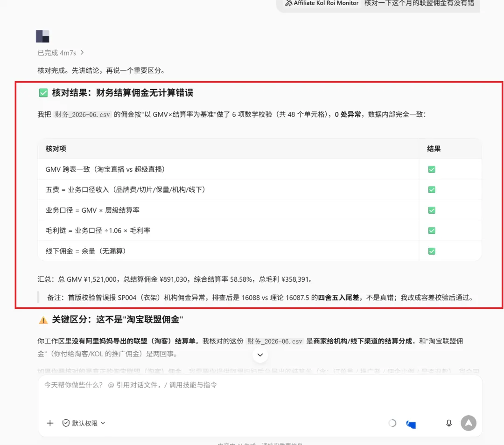The image size is (504, 445).
Task: Click check mark in GMV 跨表一致 row
Action: [432, 169]
